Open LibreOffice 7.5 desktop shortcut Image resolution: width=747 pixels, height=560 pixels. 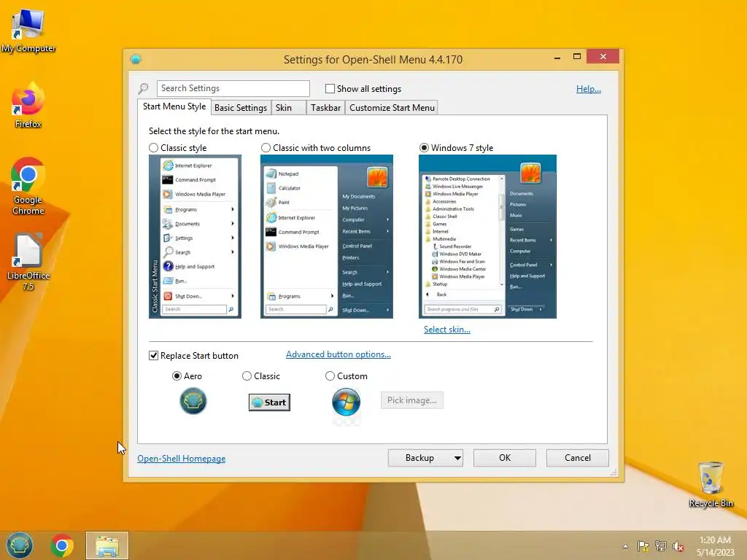point(28,262)
